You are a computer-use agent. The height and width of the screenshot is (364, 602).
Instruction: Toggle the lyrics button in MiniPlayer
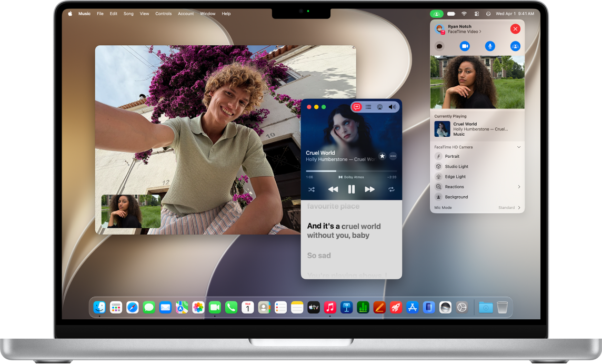click(x=357, y=107)
